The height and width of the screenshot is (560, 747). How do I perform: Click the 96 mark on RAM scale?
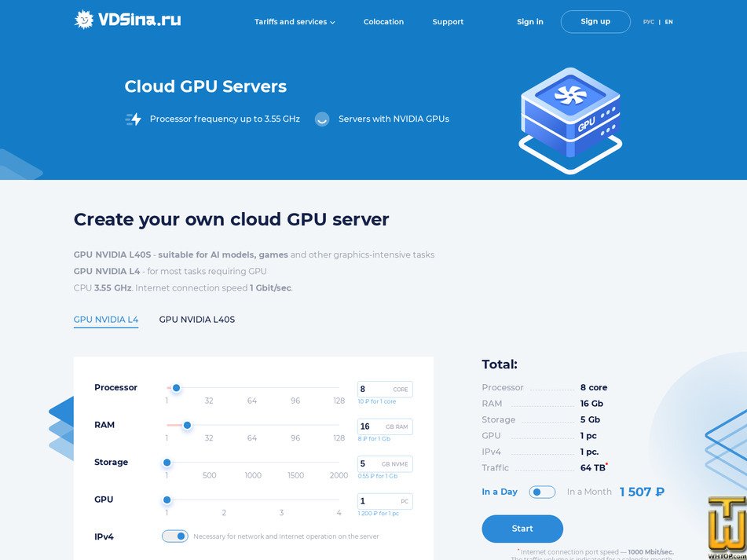[295, 438]
